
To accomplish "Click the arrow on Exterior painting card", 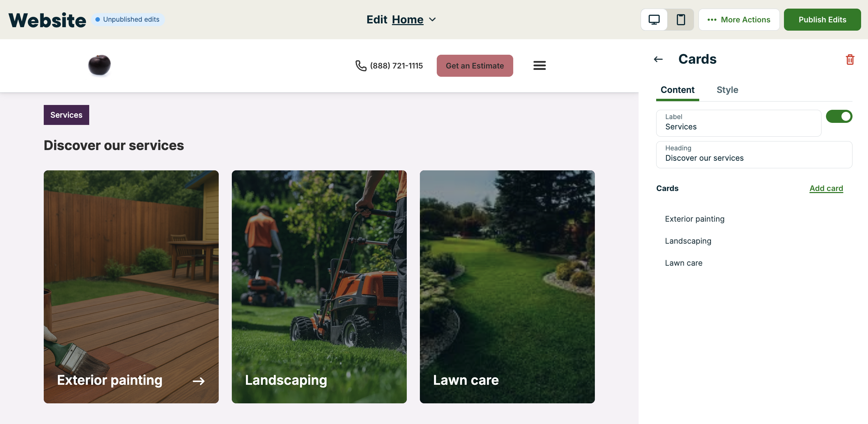I will tap(198, 381).
